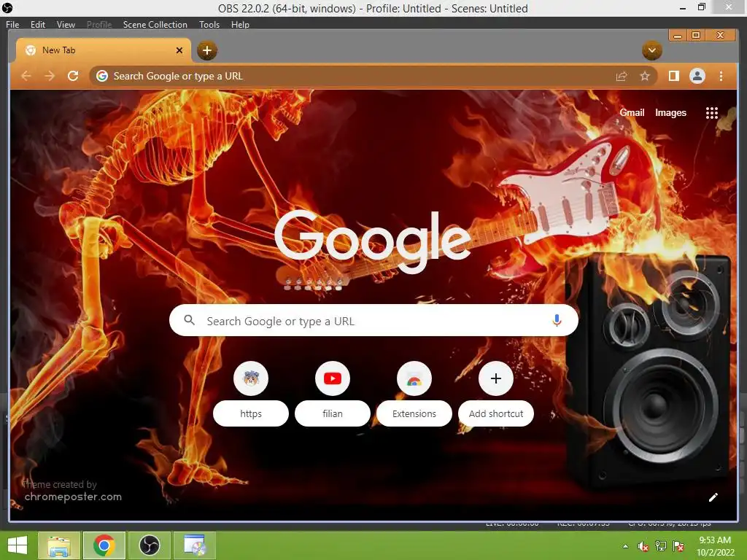Open a new Chrome tab with plus button
Viewport: 747px width, 560px height.
[x=206, y=50]
